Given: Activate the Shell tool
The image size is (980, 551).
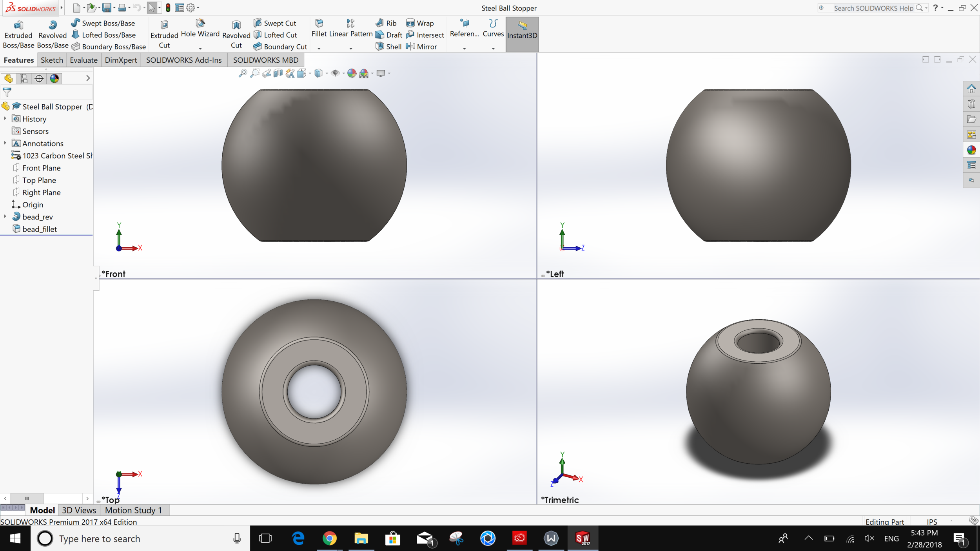Looking at the screenshot, I should coord(387,46).
